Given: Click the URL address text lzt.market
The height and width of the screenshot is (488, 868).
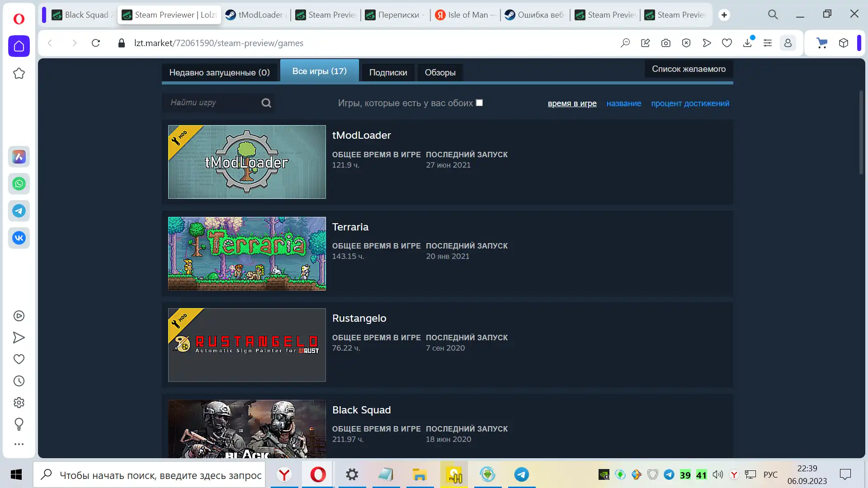Looking at the screenshot, I should click(219, 43).
